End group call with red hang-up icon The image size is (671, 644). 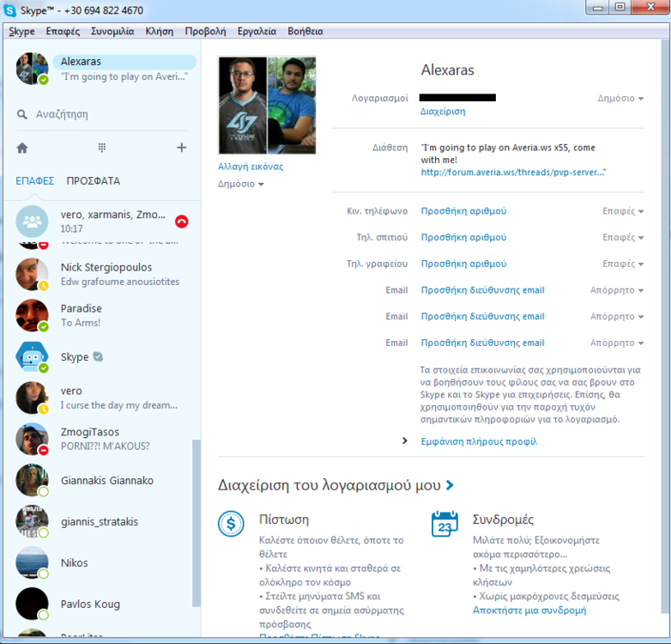[x=182, y=222]
